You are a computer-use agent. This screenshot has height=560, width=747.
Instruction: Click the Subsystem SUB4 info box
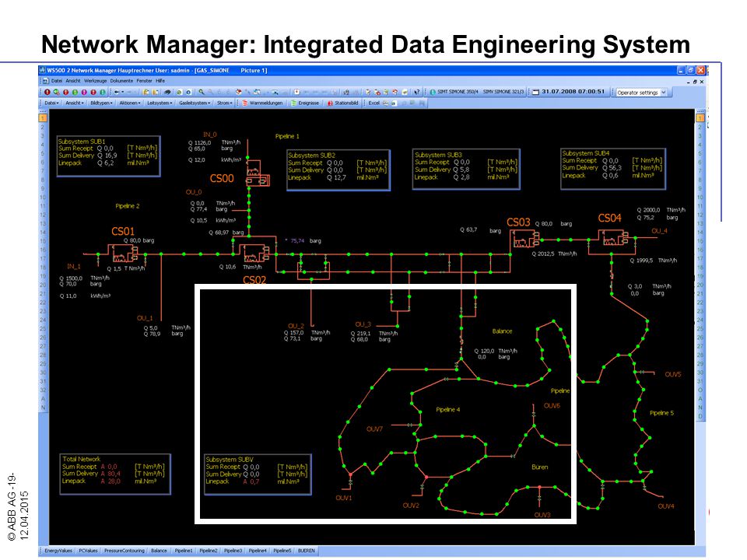click(x=612, y=169)
